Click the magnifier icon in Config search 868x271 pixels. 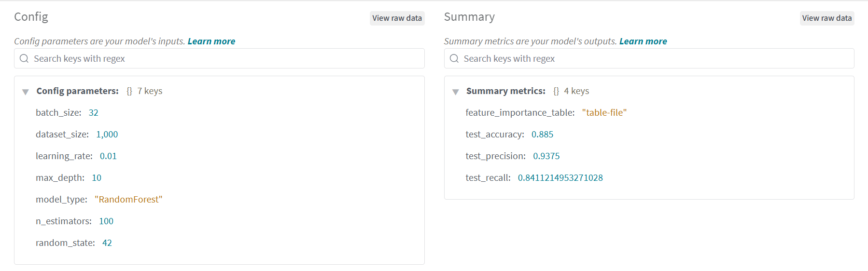(x=24, y=58)
